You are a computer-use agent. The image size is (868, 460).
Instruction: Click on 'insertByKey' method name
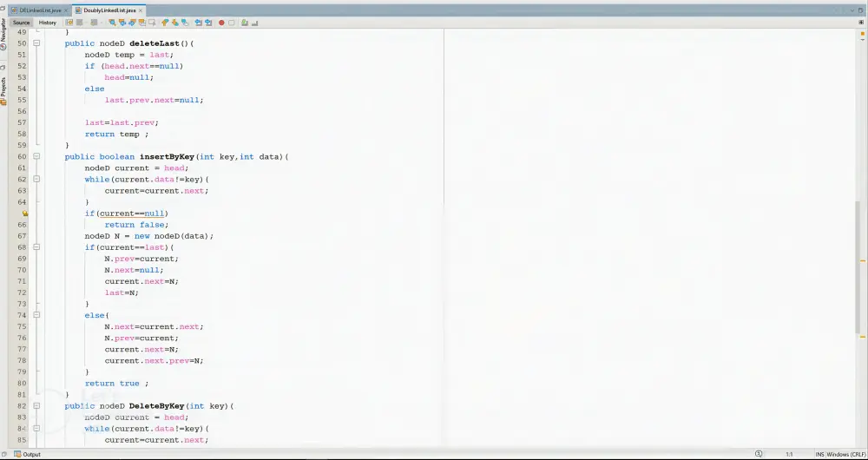(x=168, y=156)
